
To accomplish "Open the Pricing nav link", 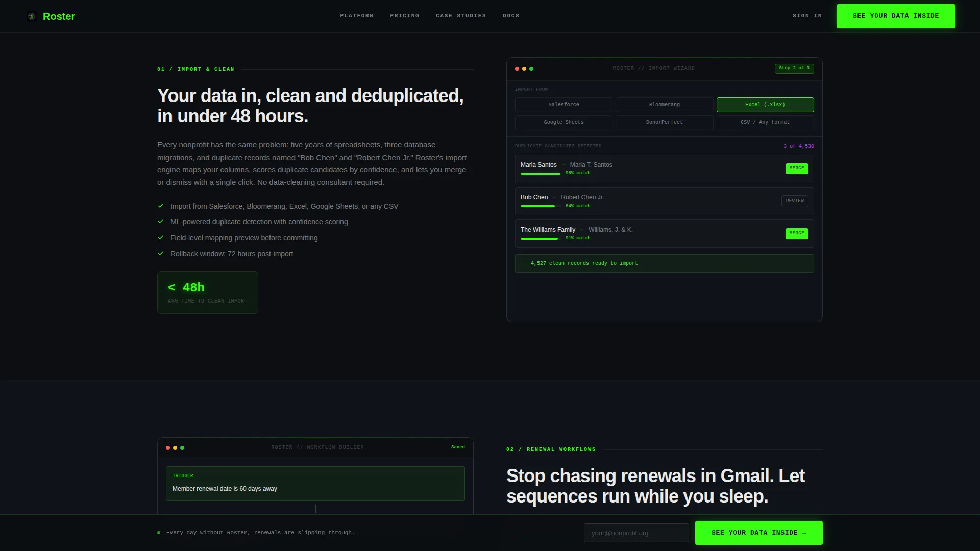I will tap(405, 16).
